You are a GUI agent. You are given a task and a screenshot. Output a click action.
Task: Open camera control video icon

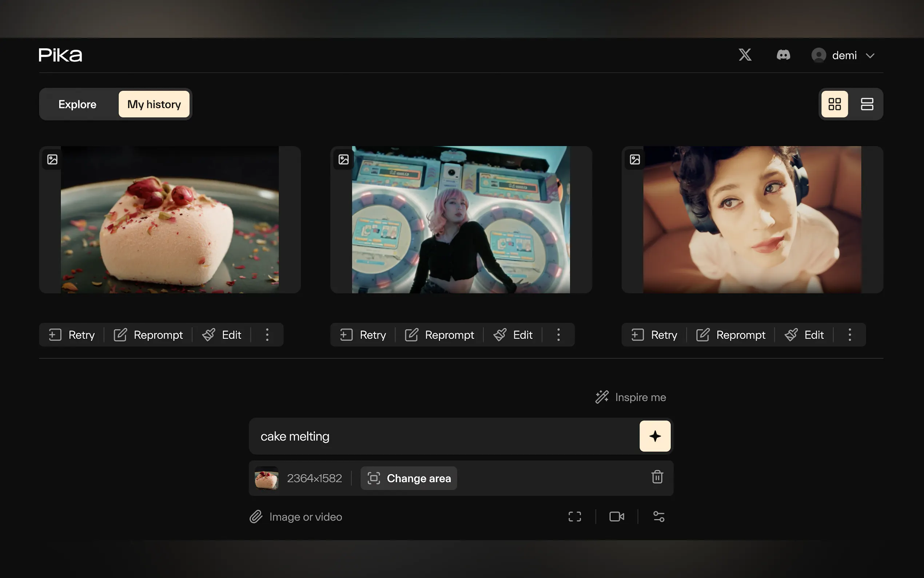pyautogui.click(x=617, y=517)
